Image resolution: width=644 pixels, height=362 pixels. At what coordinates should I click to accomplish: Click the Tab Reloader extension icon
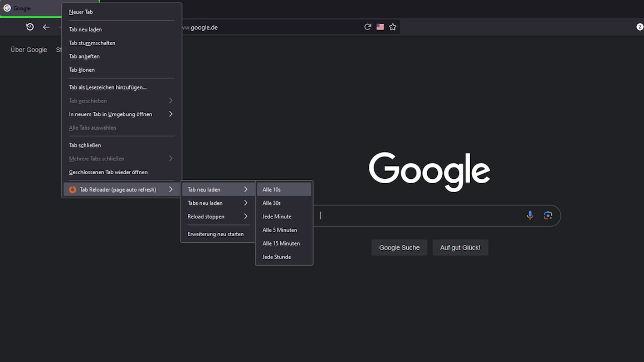pyautogui.click(x=72, y=189)
